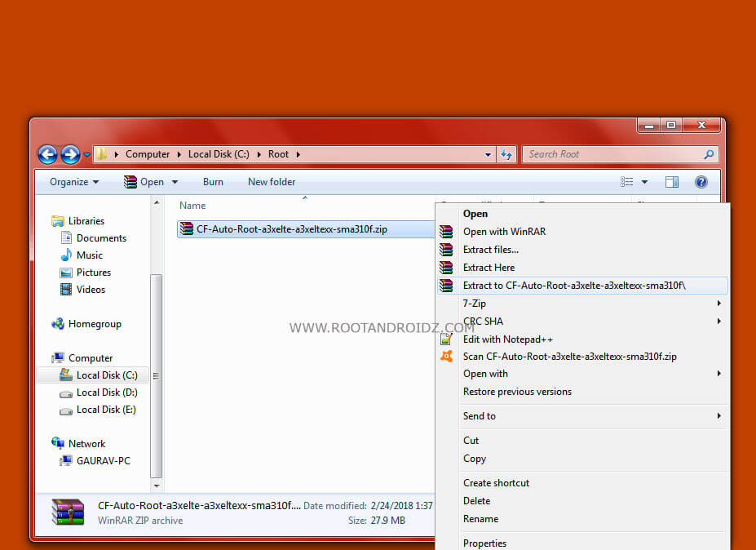Open the 7-Zip submenu
This screenshot has height=550, width=756.
(x=582, y=304)
